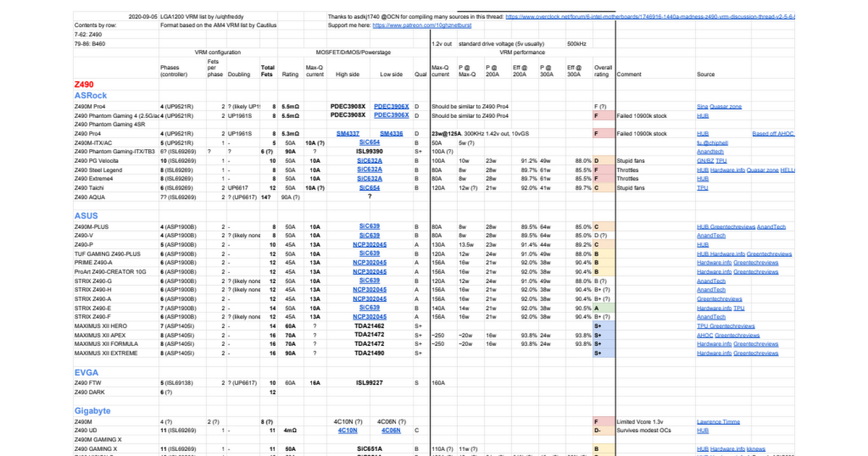Open Greentechreviews source in STRIX Z490-A row

(x=719, y=299)
